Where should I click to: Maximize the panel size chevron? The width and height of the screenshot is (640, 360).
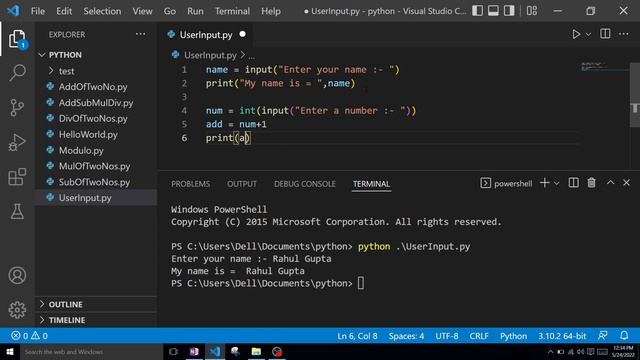[610, 183]
